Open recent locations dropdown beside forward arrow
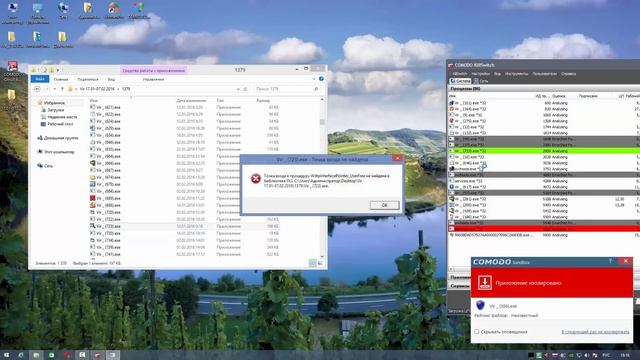 pyautogui.click(x=55, y=89)
